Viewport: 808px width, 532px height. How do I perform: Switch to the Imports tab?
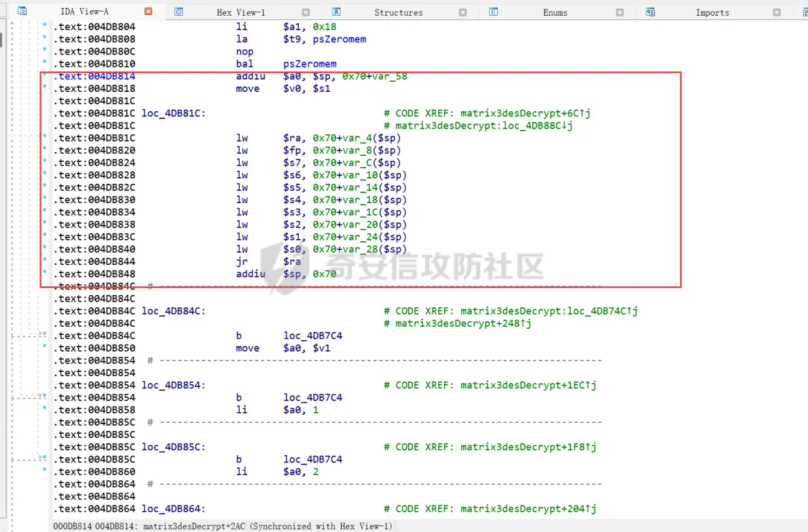[x=712, y=12]
